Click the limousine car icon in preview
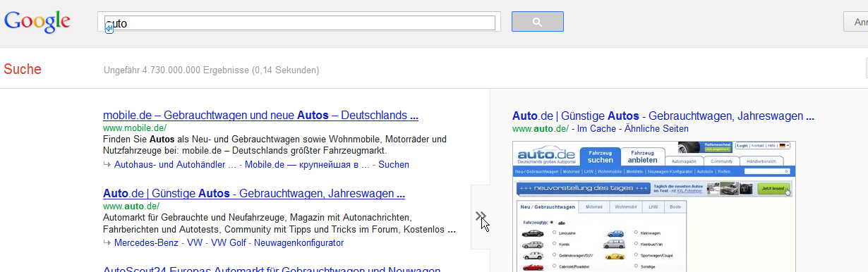Screen dimensions: 868x272 533,233
